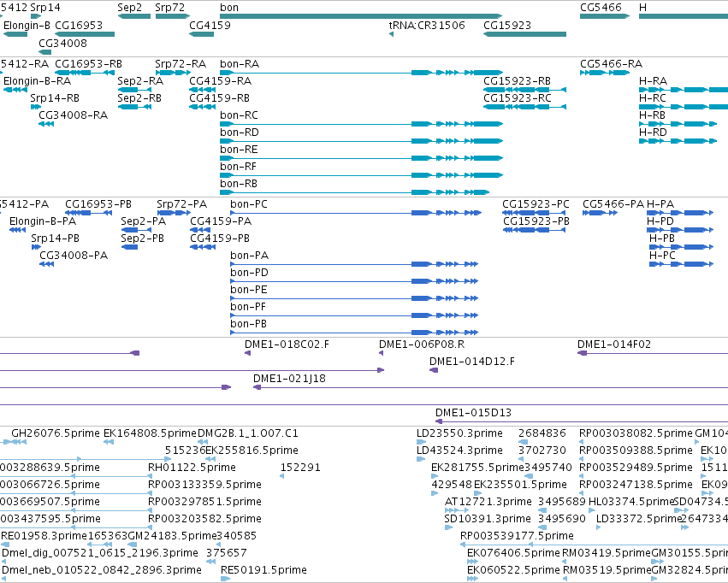Click the bon gene label
This screenshot has width=728, height=583.
coord(229,8)
